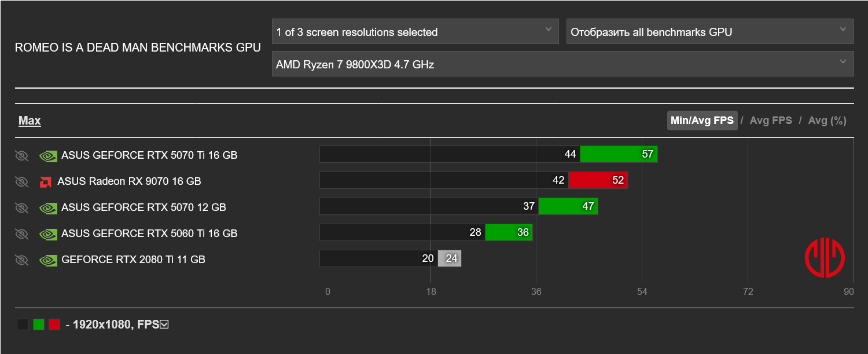Select the GEFORCE RTX 2080 Ti 11 GB label
The image size is (868, 354).
[133, 260]
